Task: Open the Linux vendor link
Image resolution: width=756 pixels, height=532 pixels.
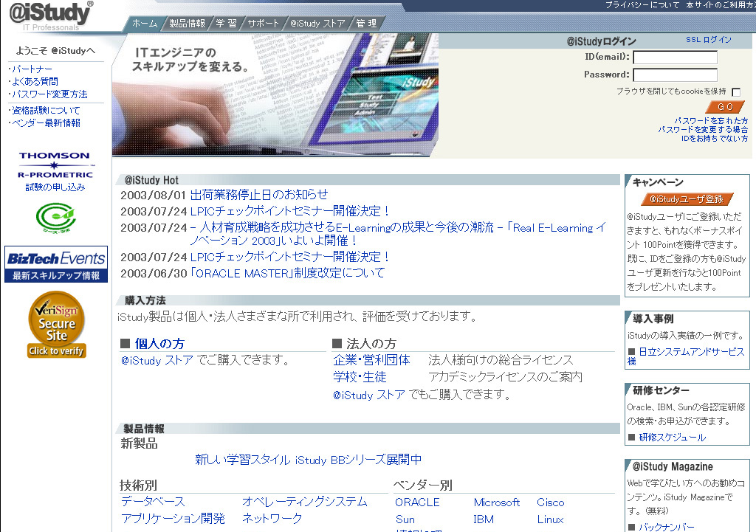Action: (x=550, y=519)
